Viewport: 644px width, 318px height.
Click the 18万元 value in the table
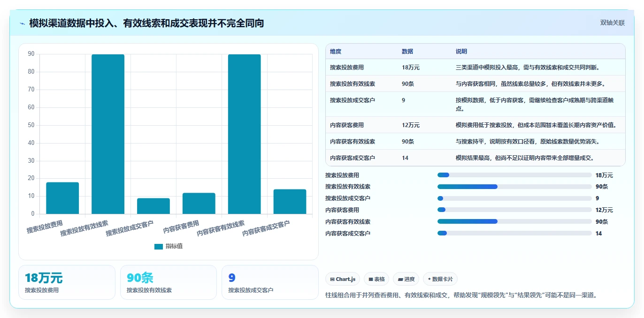coord(411,68)
